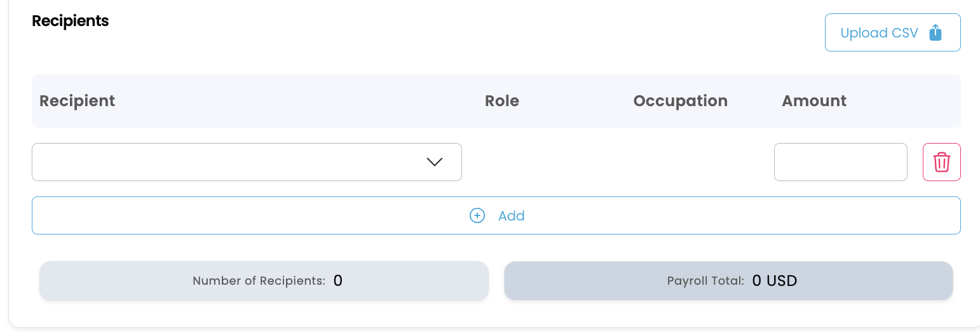This screenshot has height=333, width=980.
Task: Focus the Amount input field
Action: point(840,162)
